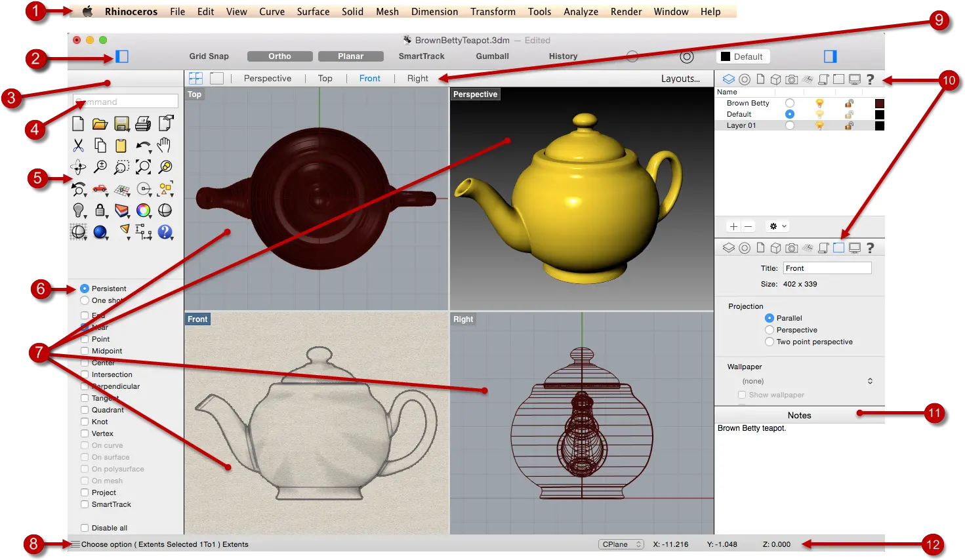Toggle the Ortho button

click(x=279, y=56)
